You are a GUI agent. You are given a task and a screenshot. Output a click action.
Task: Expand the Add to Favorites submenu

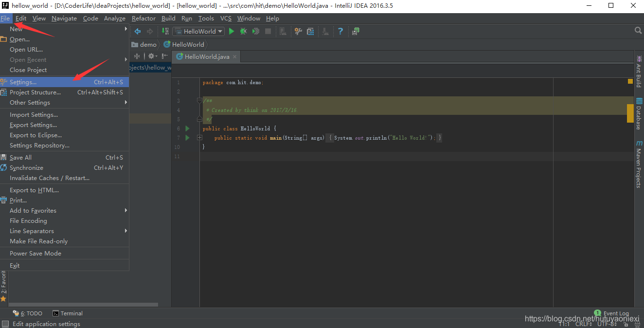point(64,210)
